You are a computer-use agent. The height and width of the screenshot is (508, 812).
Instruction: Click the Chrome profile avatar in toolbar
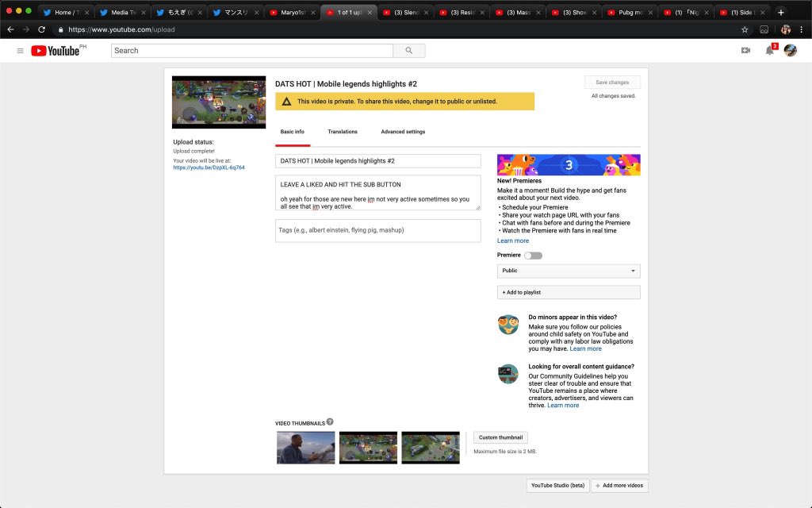click(786, 29)
